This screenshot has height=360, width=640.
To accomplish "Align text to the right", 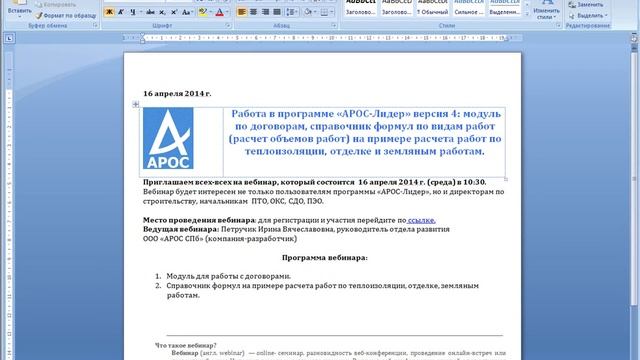I will (265, 12).
